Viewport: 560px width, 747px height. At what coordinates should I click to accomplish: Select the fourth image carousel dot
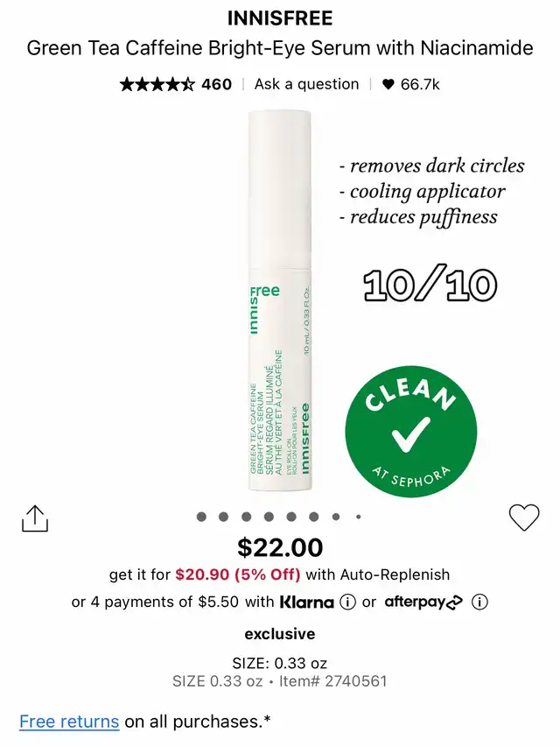[x=269, y=517]
